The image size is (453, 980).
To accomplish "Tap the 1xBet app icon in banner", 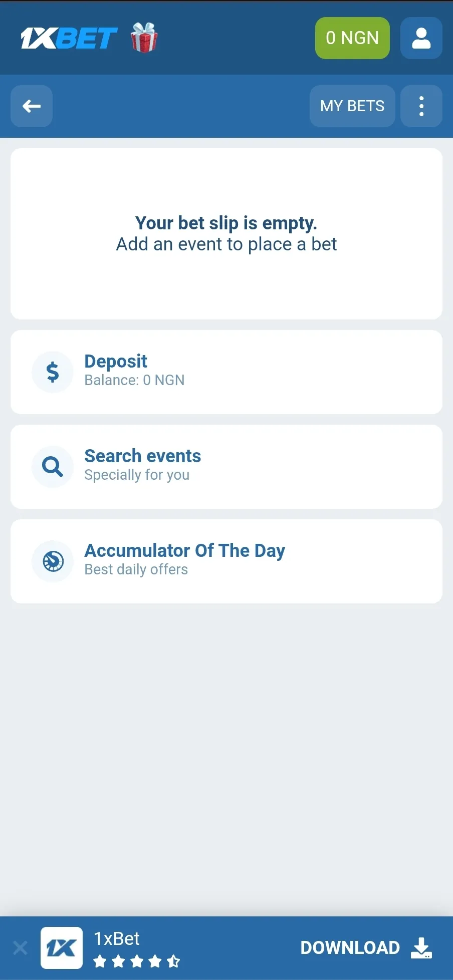I will coord(62,948).
